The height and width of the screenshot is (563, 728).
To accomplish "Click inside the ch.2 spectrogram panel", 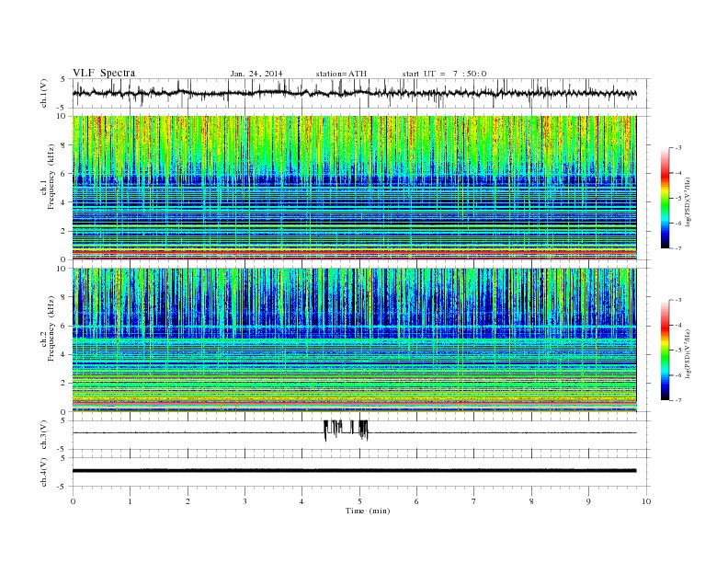I will click(x=354, y=340).
